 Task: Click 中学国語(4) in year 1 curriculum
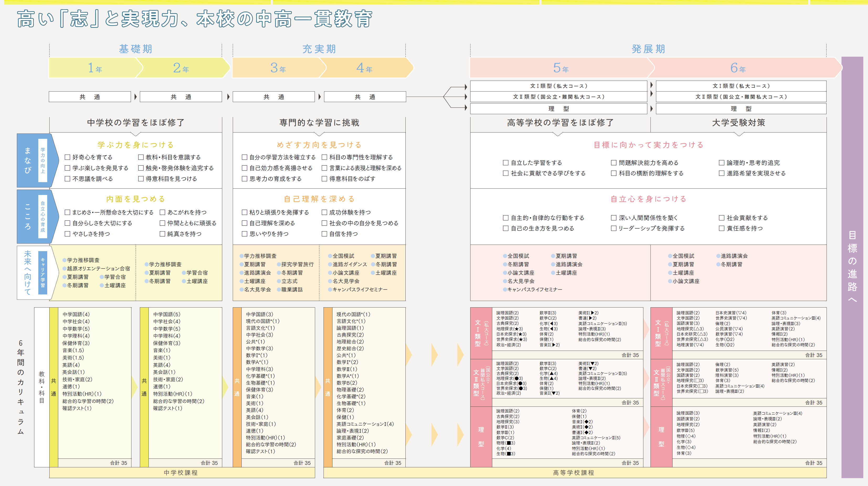tap(76, 314)
